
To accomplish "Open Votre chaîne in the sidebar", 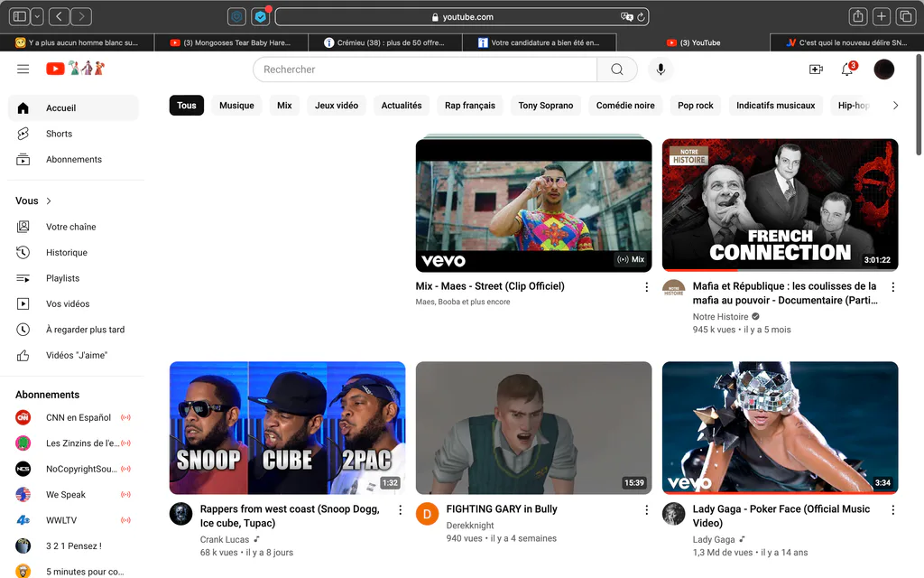I will (x=74, y=227).
